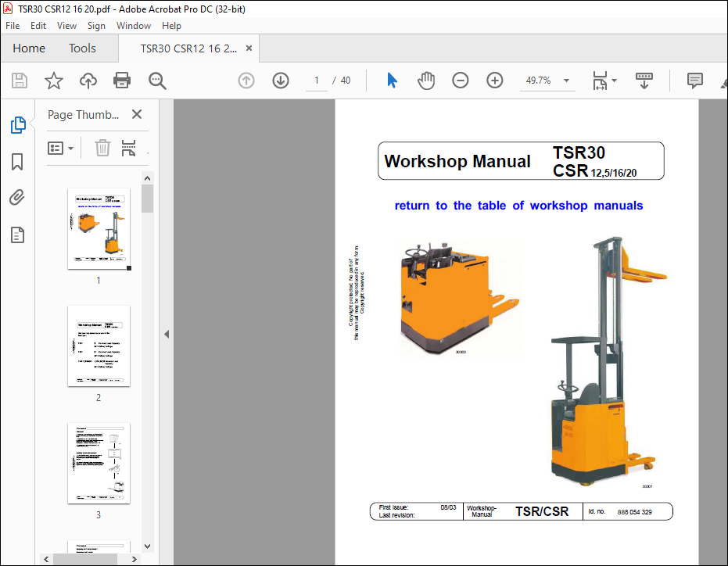Open the Bookmarks panel icon

coord(17,162)
